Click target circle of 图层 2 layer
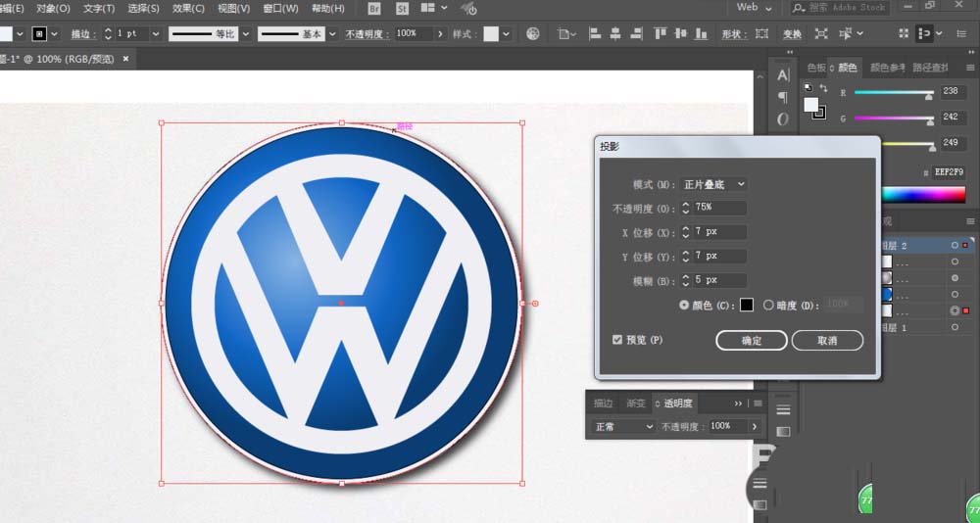 click(955, 246)
